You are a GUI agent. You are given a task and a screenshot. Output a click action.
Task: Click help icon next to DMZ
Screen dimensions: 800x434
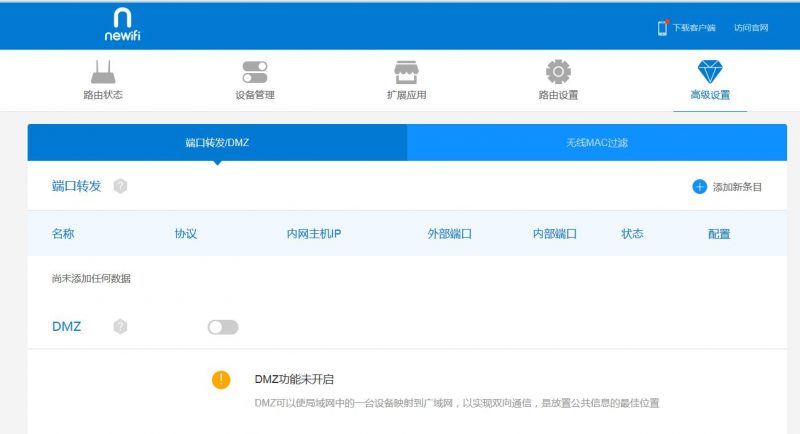[x=120, y=326]
